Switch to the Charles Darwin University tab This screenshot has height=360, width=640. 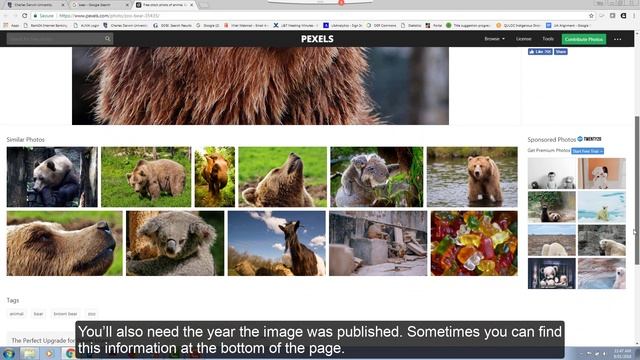pyautogui.click(x=36, y=5)
